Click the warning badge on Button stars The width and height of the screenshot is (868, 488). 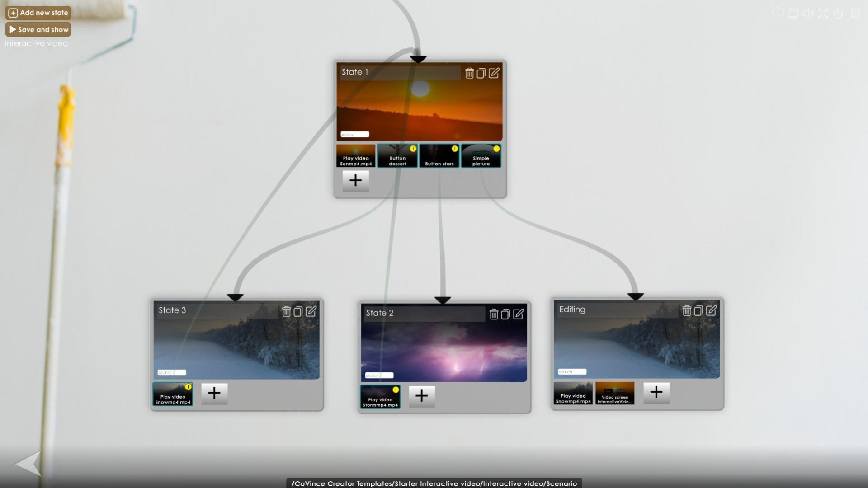click(x=455, y=148)
